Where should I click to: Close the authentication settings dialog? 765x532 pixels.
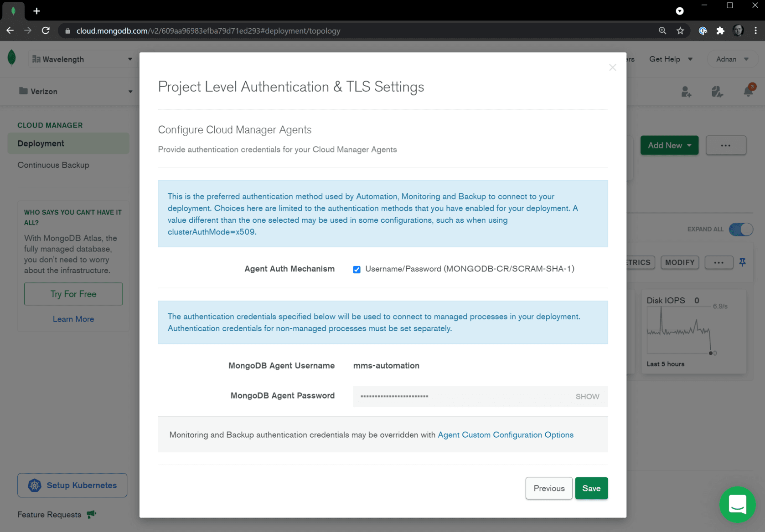(x=612, y=68)
